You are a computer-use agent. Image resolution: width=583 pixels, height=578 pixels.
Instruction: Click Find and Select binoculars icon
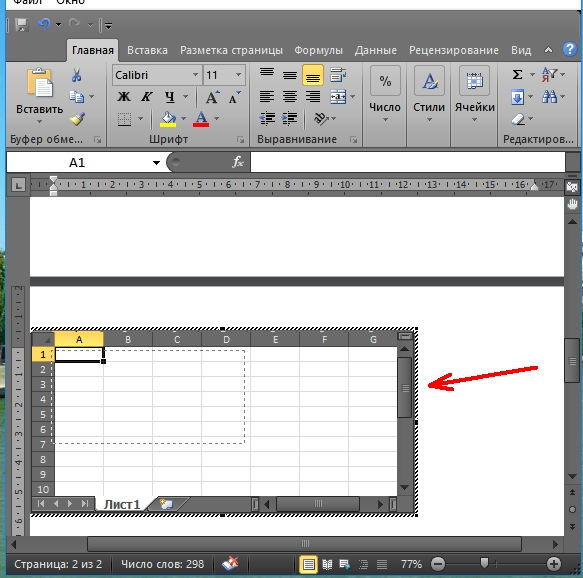(x=550, y=97)
